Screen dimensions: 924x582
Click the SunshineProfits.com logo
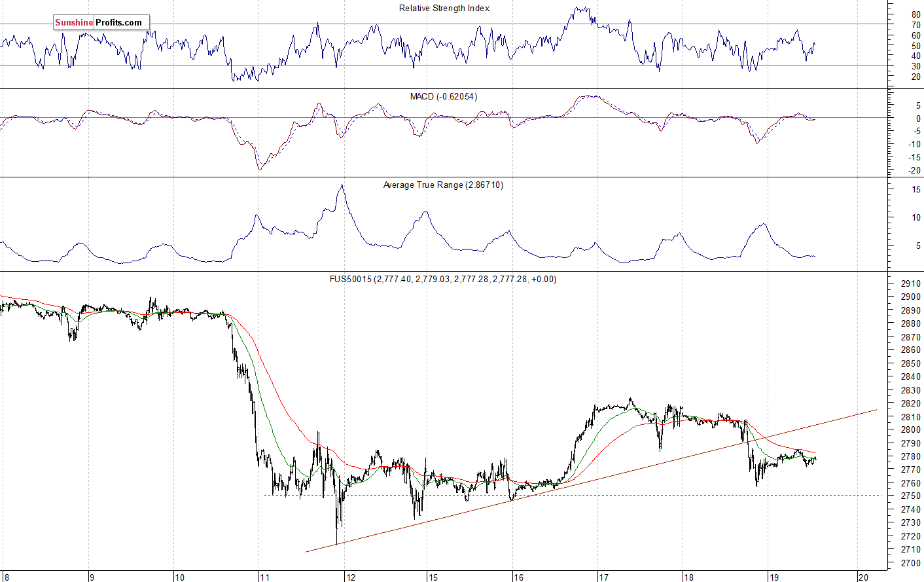click(101, 22)
